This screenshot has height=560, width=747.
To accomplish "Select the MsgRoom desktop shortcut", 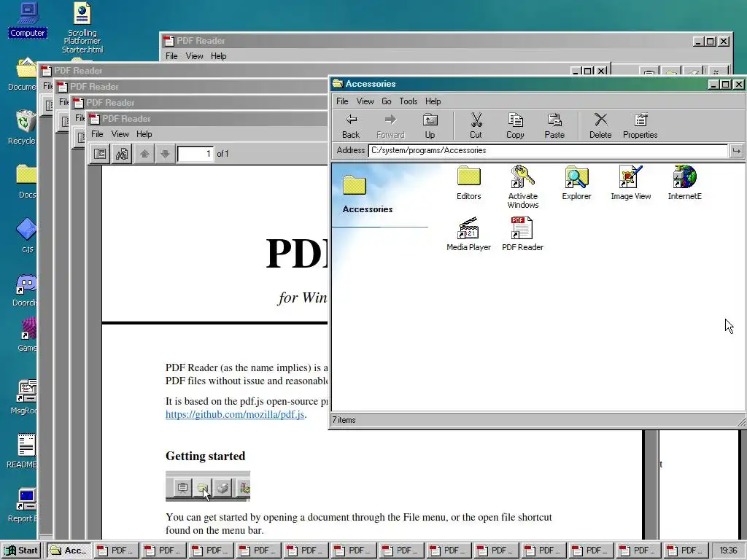I will pos(24,397).
